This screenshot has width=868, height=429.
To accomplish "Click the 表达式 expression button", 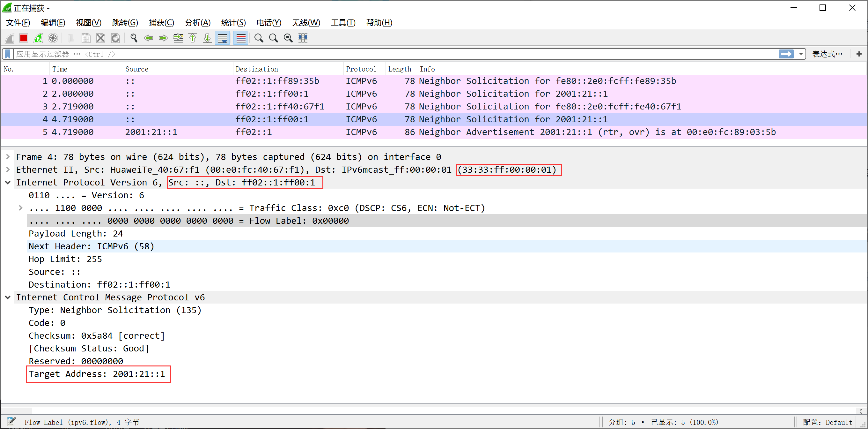I will click(827, 54).
